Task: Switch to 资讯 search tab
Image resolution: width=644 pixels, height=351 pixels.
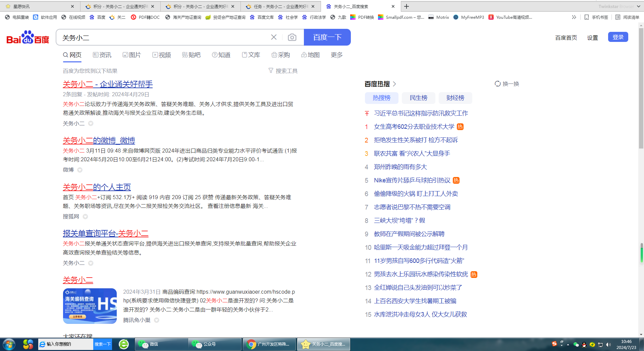Action: (x=102, y=55)
